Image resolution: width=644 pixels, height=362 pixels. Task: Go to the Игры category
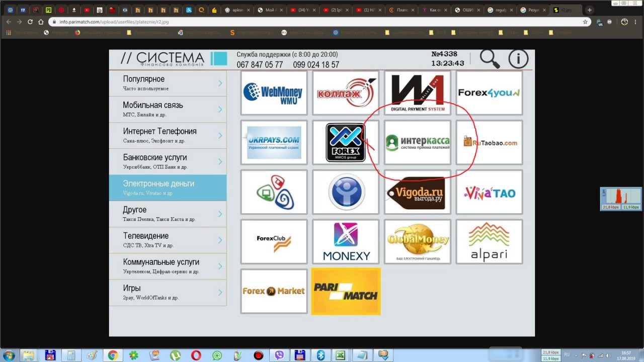[168, 293]
